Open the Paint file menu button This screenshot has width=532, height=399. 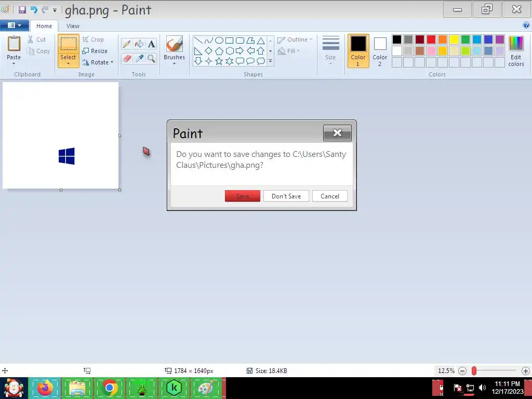[14, 25]
